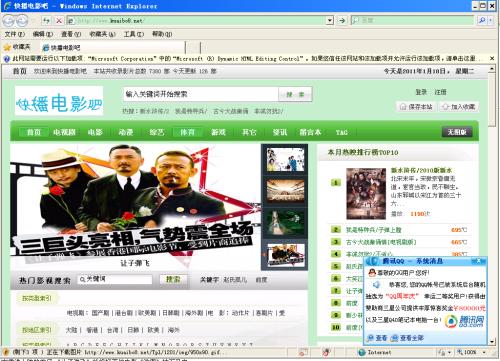Open the search provider dropdown arrow
Image resolution: width=500 pixels, height=361 pixels.
pyautogui.click(x=490, y=21)
